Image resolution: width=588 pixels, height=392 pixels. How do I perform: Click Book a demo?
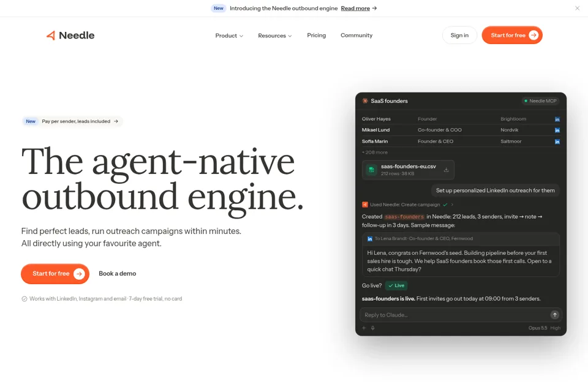point(118,273)
